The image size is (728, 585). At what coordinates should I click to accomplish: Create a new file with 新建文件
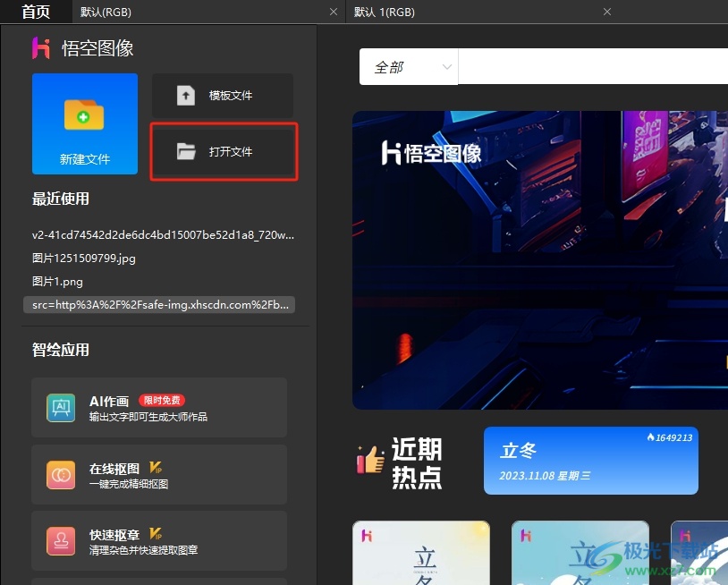coord(85,124)
